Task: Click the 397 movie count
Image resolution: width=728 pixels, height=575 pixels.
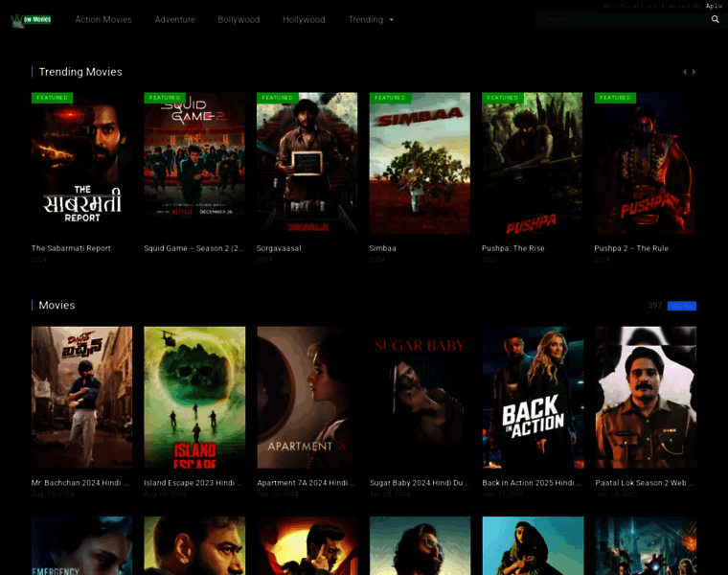Action: point(655,306)
